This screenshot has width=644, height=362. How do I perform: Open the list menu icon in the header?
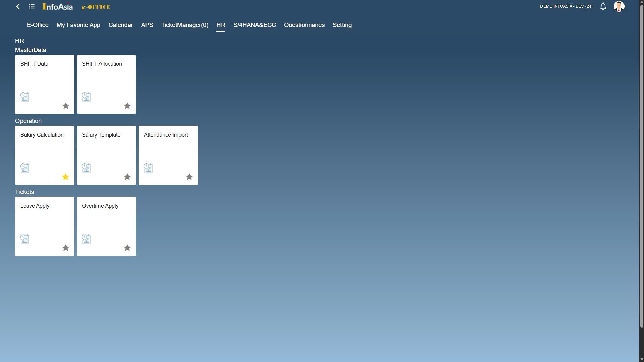[32, 6]
